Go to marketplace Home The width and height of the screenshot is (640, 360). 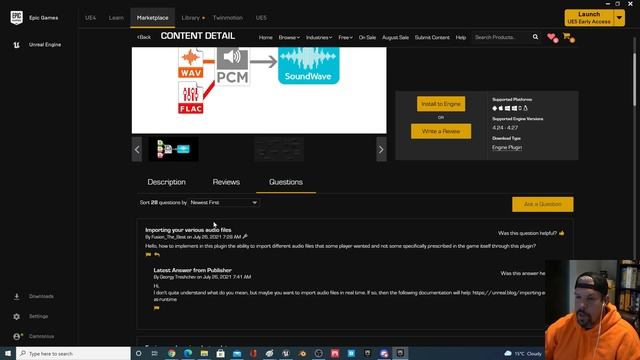coord(266,38)
